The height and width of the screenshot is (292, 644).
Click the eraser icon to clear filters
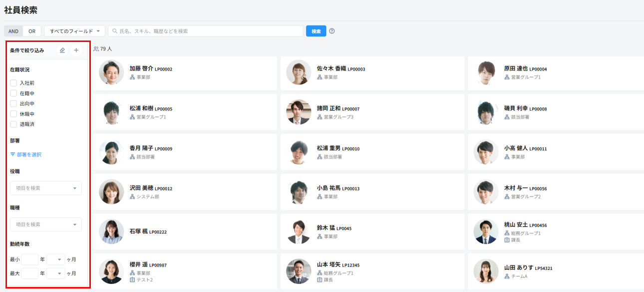(x=62, y=50)
